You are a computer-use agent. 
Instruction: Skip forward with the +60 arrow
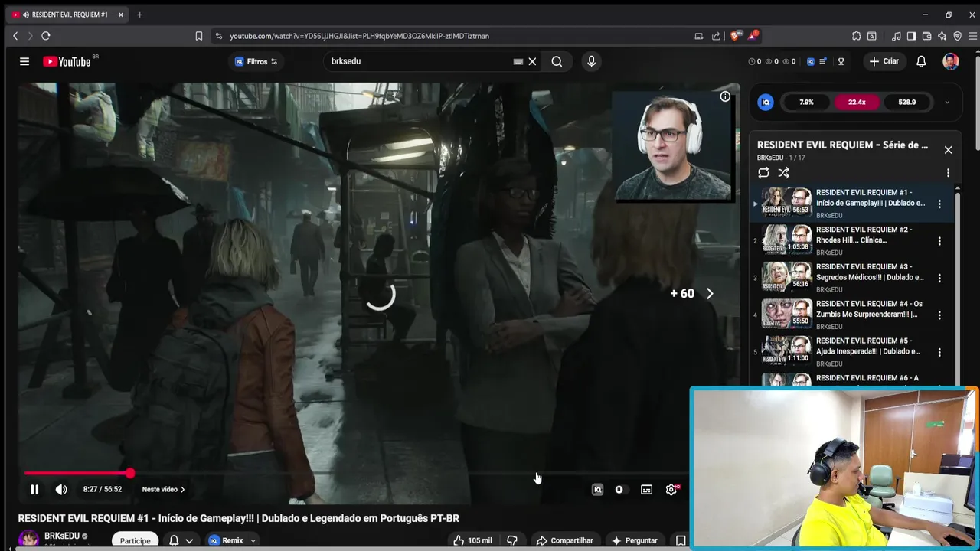pyautogui.click(x=709, y=293)
